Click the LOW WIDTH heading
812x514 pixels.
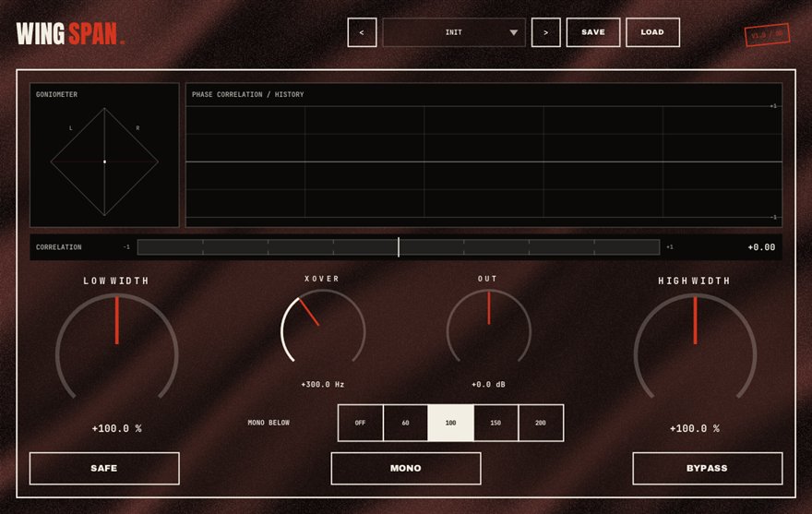(x=116, y=281)
